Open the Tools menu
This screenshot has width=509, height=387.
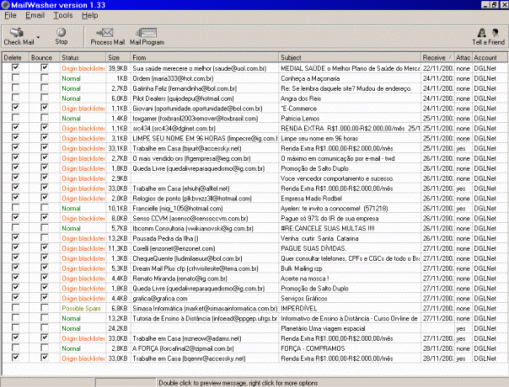(x=63, y=15)
